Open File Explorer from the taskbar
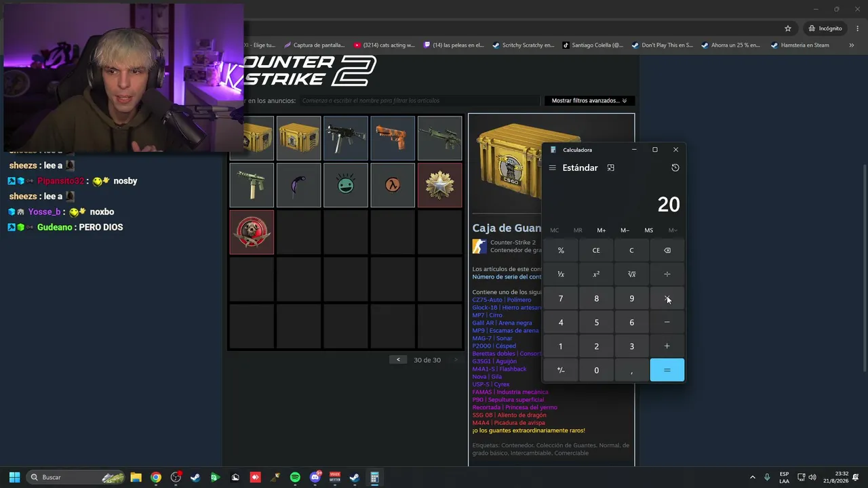Viewport: 868px width, 488px height. 136,477
